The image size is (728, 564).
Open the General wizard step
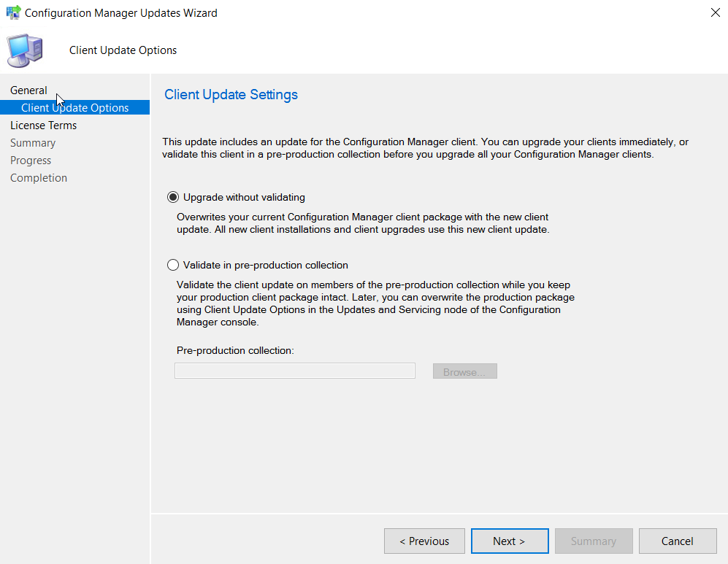(x=28, y=90)
